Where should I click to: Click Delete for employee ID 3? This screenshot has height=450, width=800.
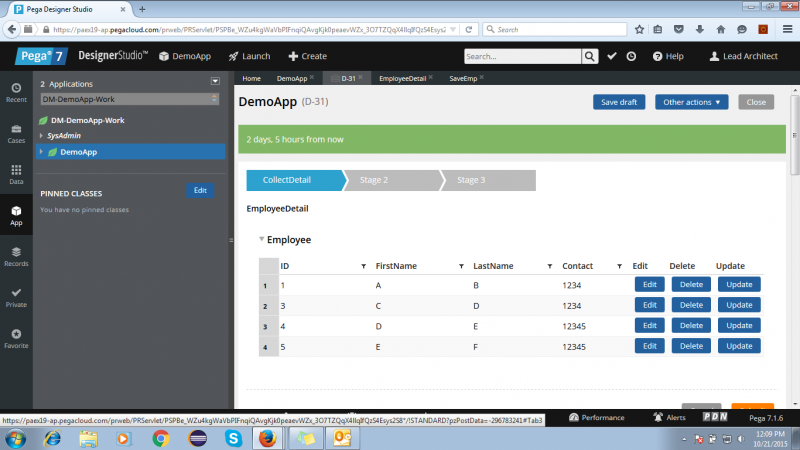click(x=691, y=305)
